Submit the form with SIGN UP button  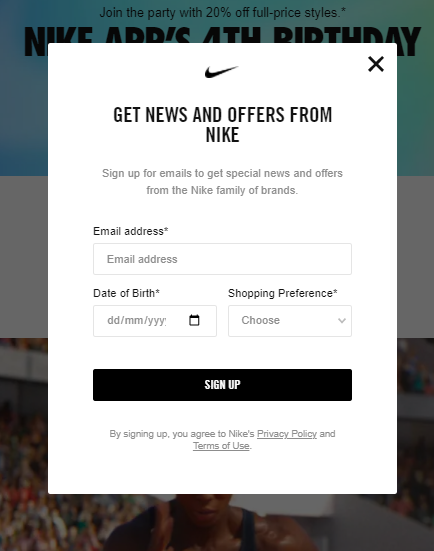coord(222,385)
